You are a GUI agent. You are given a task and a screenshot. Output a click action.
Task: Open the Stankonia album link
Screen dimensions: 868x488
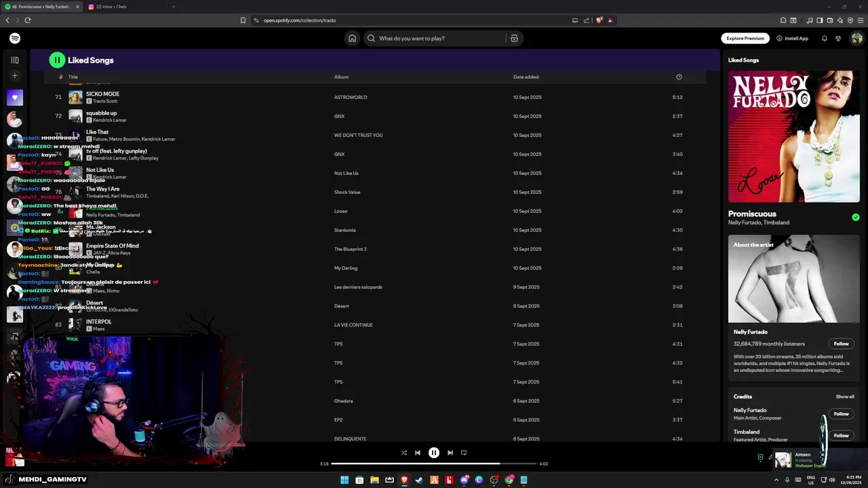[344, 230]
